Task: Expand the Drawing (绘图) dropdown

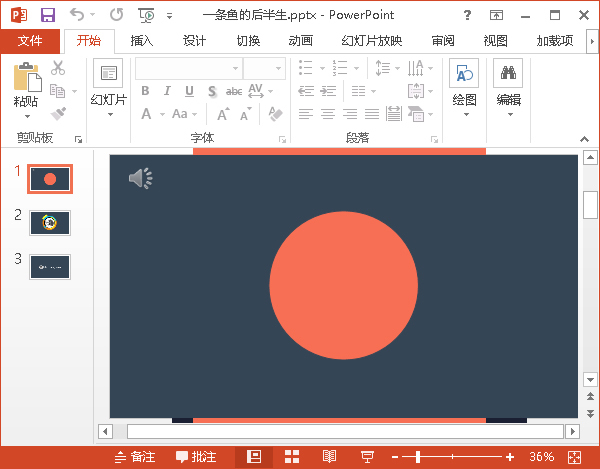Action: [464, 88]
